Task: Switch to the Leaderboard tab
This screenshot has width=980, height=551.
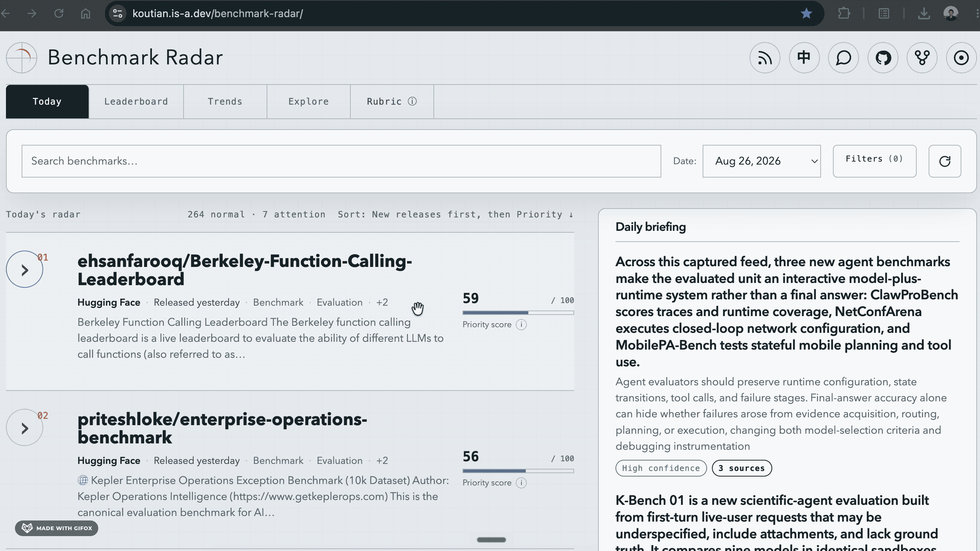Action: coord(136,102)
